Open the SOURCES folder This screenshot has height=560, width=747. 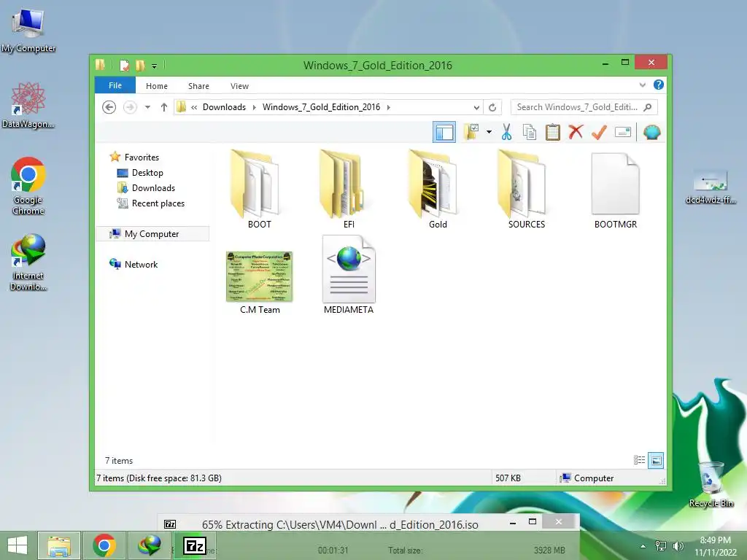pyautogui.click(x=523, y=190)
